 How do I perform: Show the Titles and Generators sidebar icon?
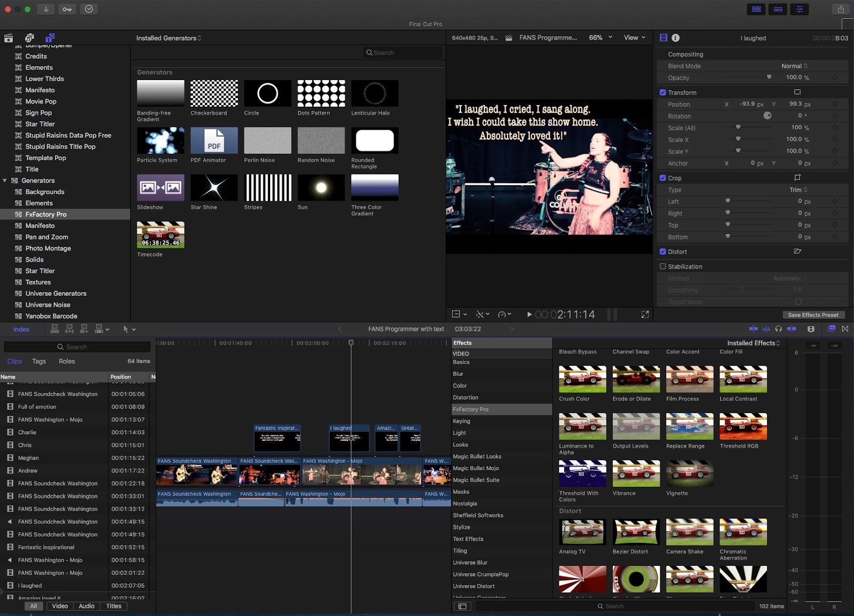50,38
